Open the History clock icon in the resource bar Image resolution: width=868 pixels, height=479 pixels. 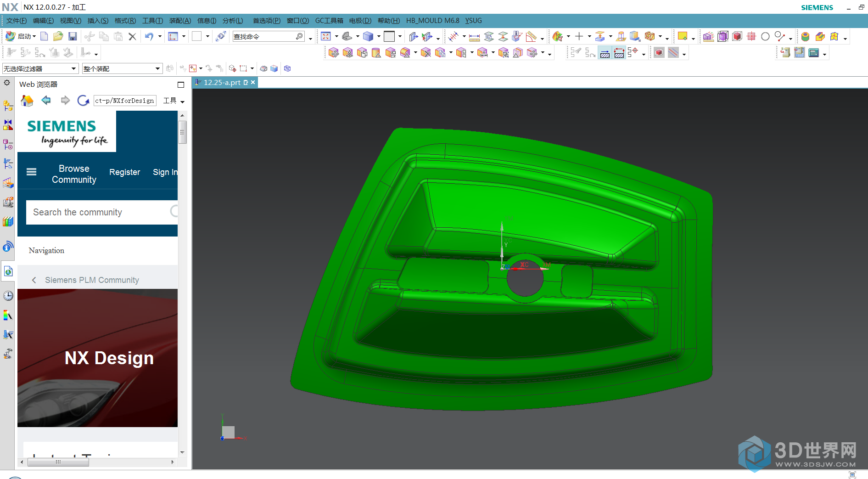[x=8, y=296]
